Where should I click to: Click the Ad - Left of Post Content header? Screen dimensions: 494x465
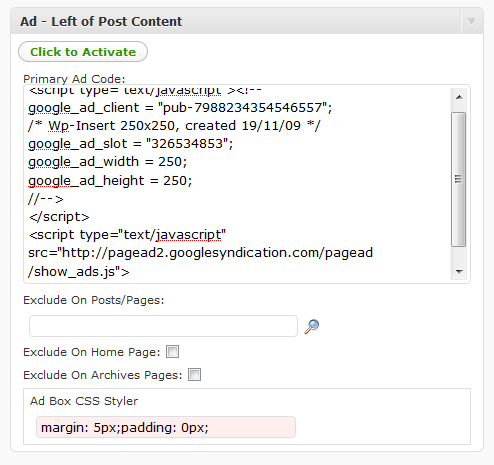101,22
